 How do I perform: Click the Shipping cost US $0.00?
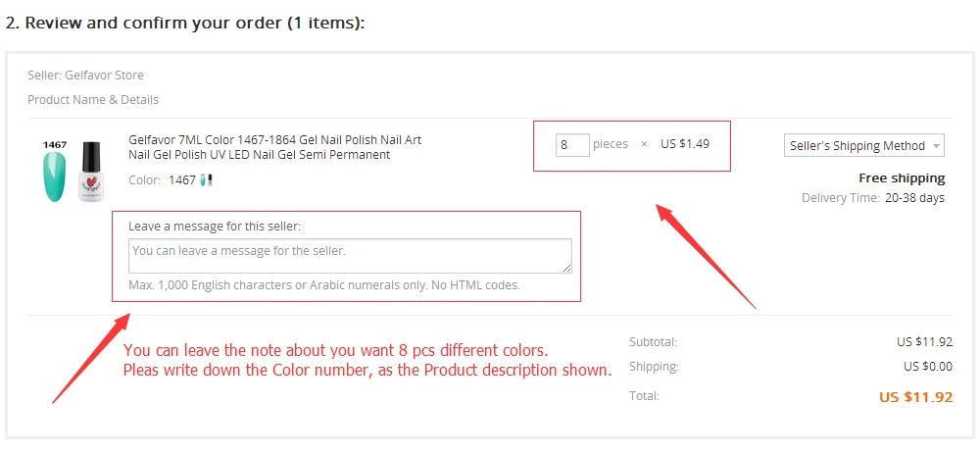pos(928,366)
